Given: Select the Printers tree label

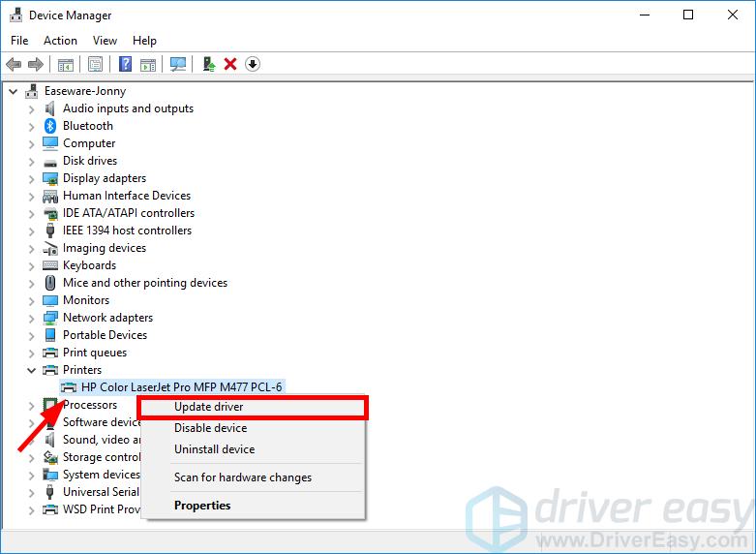Looking at the screenshot, I should tap(82, 370).
